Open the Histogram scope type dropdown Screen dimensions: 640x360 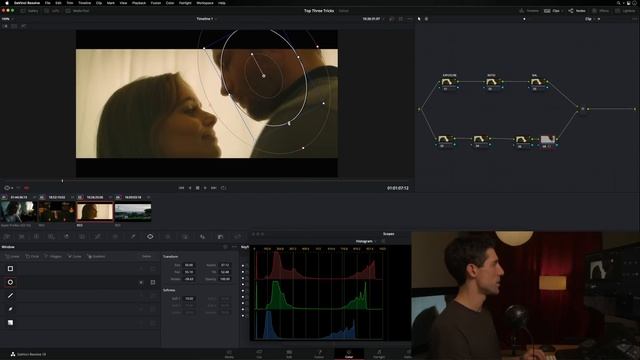pos(366,241)
